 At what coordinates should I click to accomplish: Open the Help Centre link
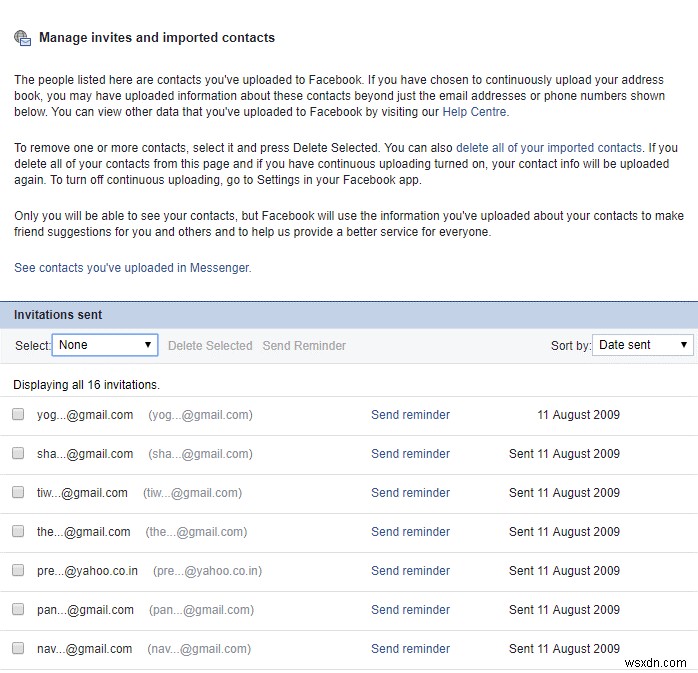tap(475, 112)
